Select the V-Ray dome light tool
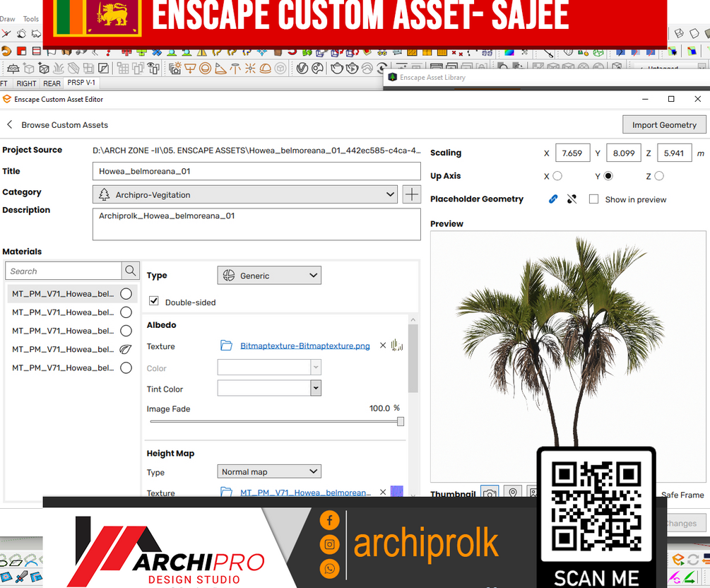The width and height of the screenshot is (710, 588). coord(266,69)
